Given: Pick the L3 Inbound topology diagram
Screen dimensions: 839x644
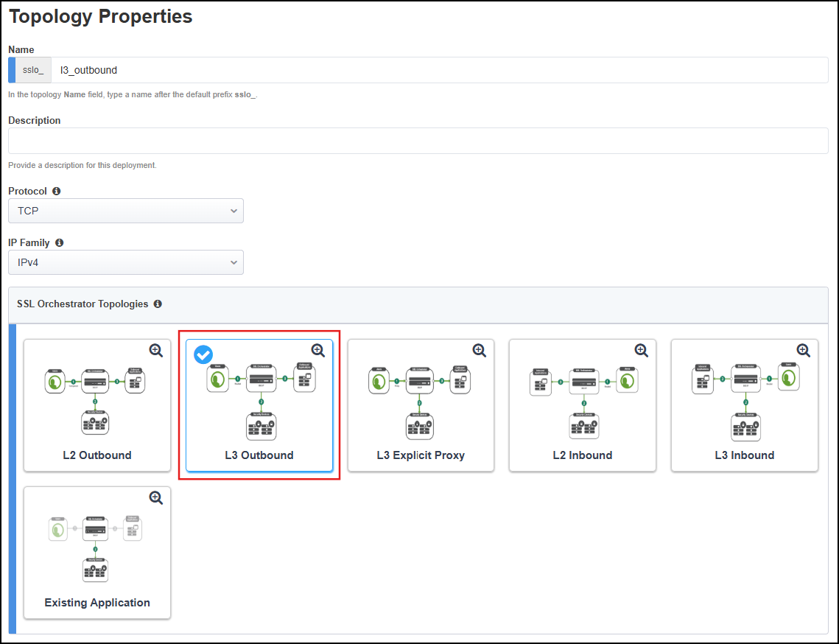Looking at the screenshot, I should point(745,402).
